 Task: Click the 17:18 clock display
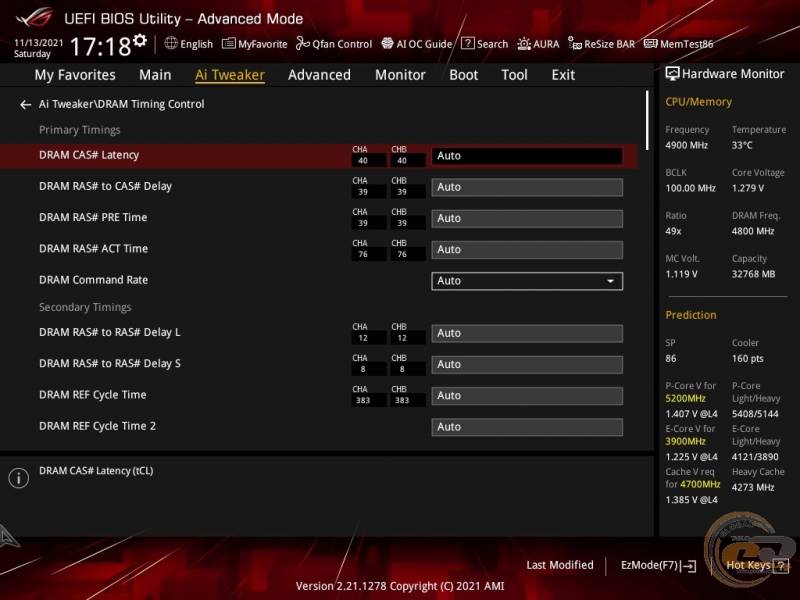(101, 47)
